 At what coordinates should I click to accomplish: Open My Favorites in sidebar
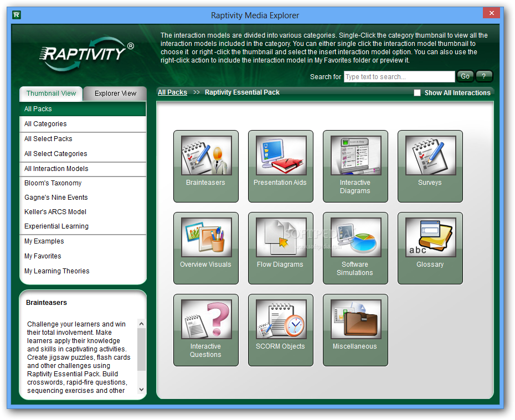(83, 256)
